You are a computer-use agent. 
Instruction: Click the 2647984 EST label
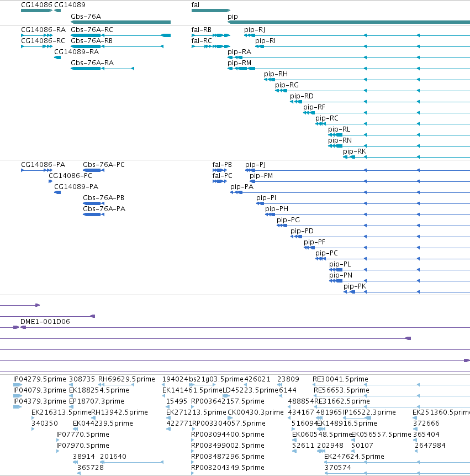click(x=430, y=446)
